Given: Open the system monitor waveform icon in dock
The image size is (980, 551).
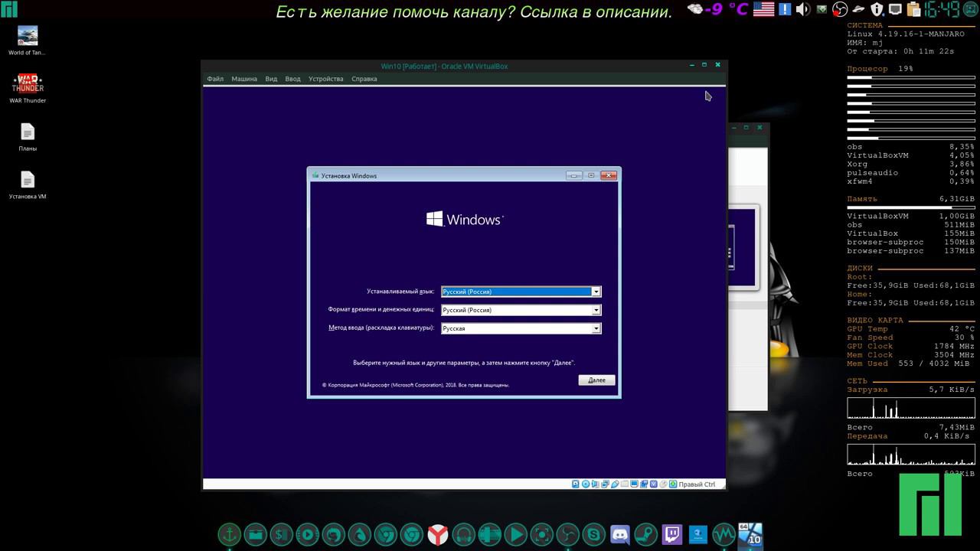Looking at the screenshot, I should (x=724, y=533).
